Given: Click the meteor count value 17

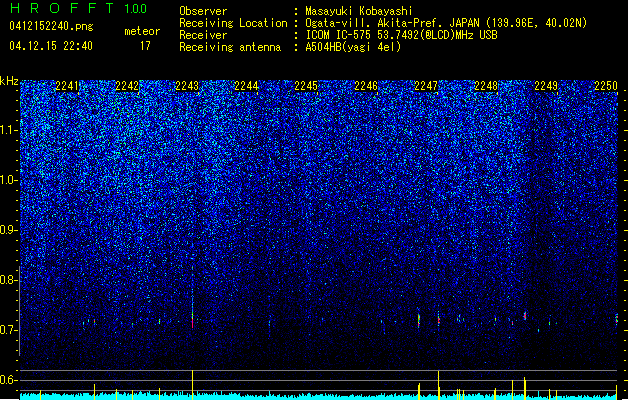Looking at the screenshot, I should tap(145, 46).
